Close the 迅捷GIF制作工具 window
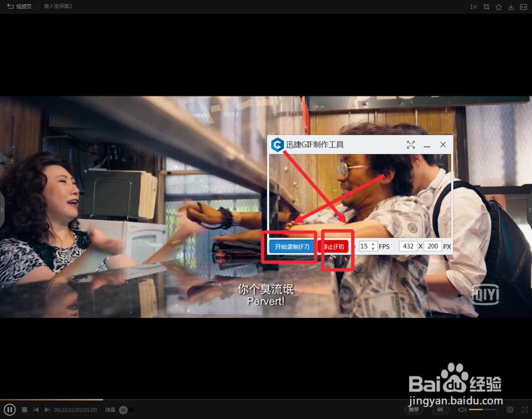Image resolution: width=532 pixels, height=419 pixels. [443, 145]
